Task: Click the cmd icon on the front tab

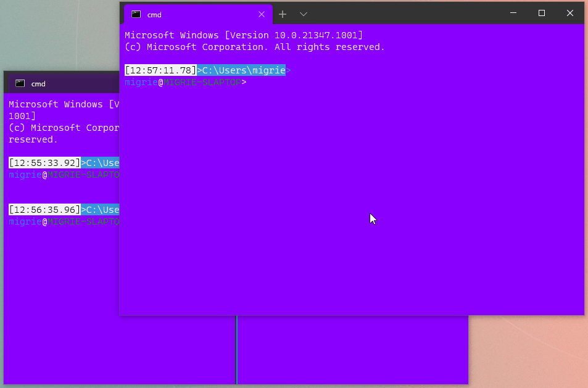Action: 136,14
